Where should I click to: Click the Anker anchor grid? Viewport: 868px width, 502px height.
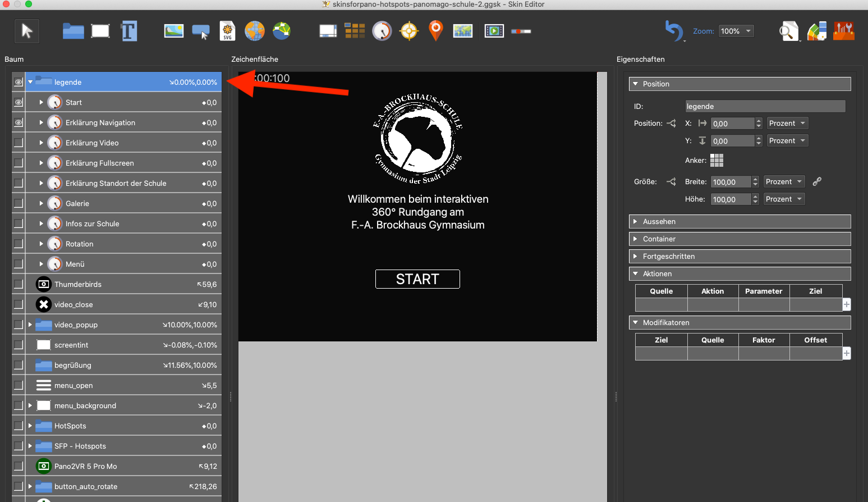pyautogui.click(x=717, y=161)
